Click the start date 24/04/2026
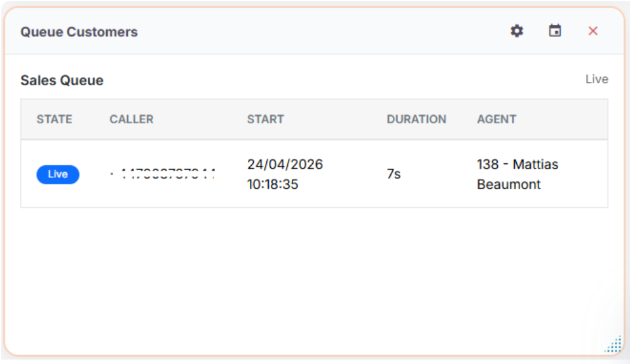Image resolution: width=630 pixels, height=364 pixels. click(285, 165)
